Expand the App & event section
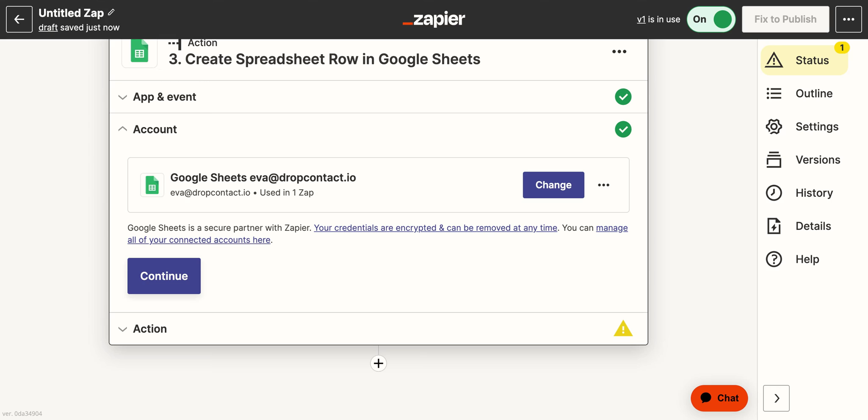The width and height of the screenshot is (868, 420). pyautogui.click(x=378, y=97)
